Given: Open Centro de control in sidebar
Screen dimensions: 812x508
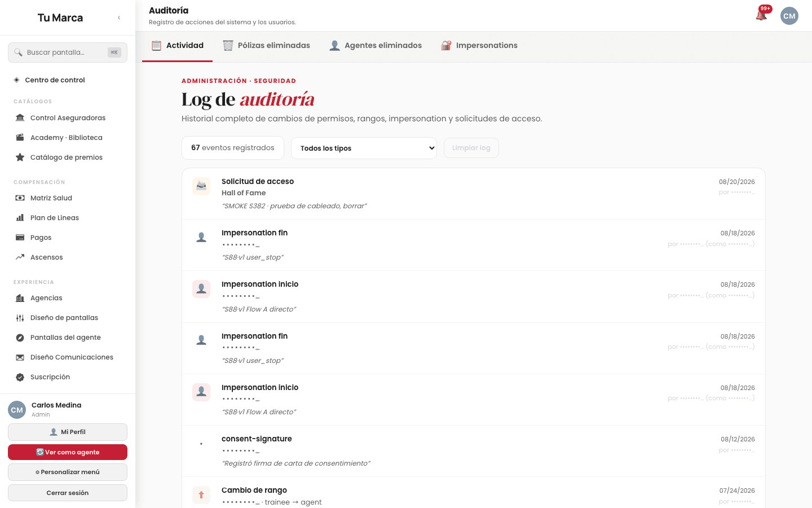Looking at the screenshot, I should click(x=68, y=80).
